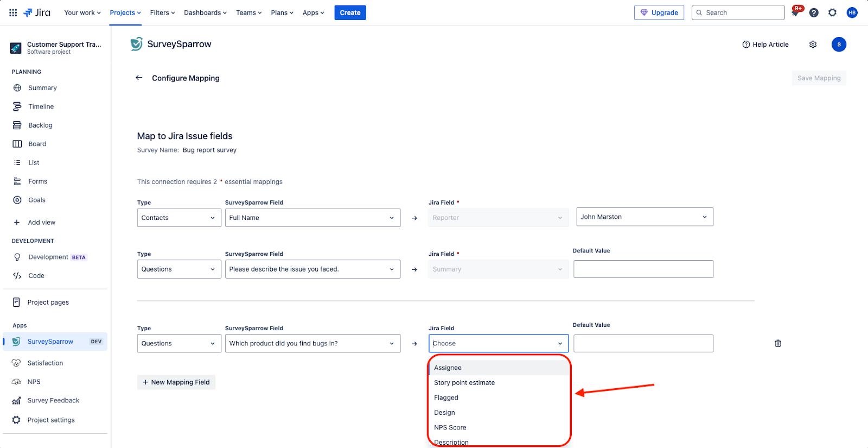Go back using the arrow beside Configure Mapping
This screenshot has height=448, width=868.
click(139, 78)
